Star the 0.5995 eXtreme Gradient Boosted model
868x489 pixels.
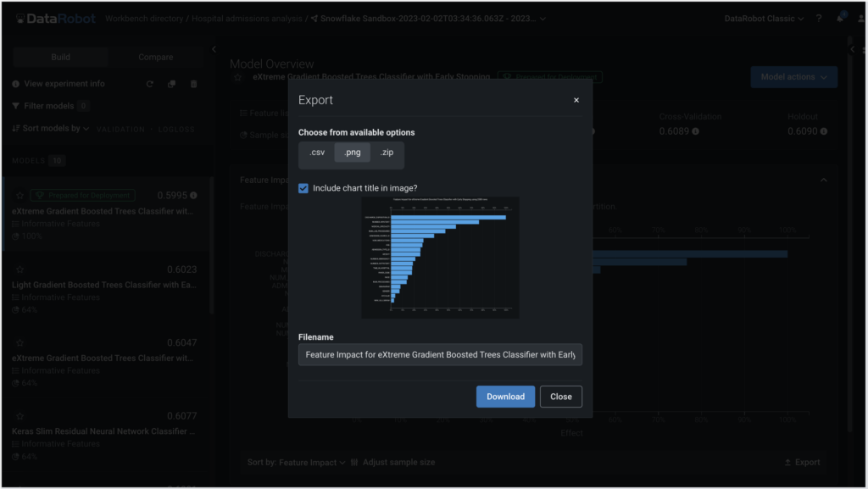coord(20,195)
